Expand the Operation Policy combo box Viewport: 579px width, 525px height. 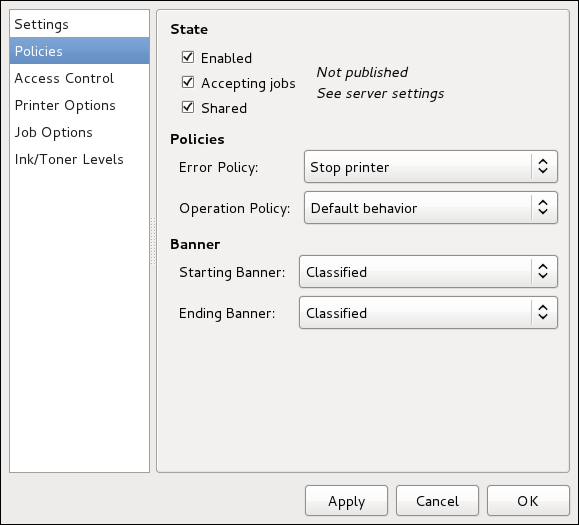[x=431, y=207]
